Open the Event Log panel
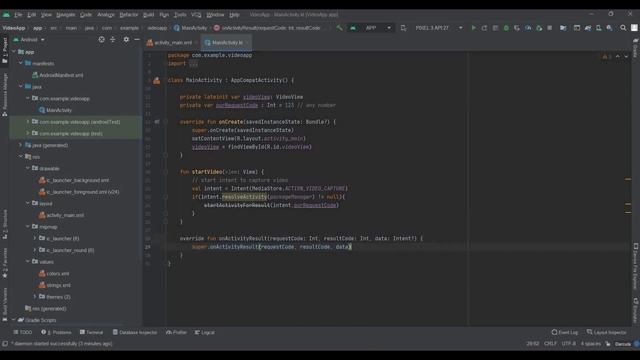The height and width of the screenshot is (360, 640). [x=565, y=332]
